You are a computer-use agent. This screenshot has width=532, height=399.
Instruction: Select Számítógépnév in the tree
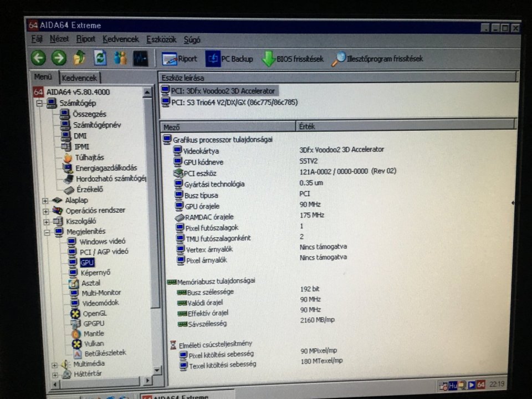[90, 125]
